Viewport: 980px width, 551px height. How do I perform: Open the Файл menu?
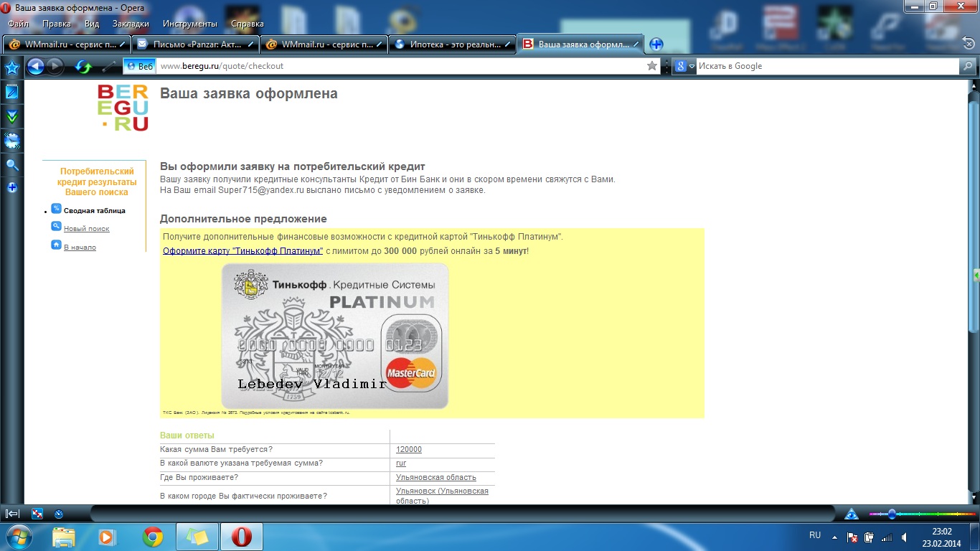point(18,24)
